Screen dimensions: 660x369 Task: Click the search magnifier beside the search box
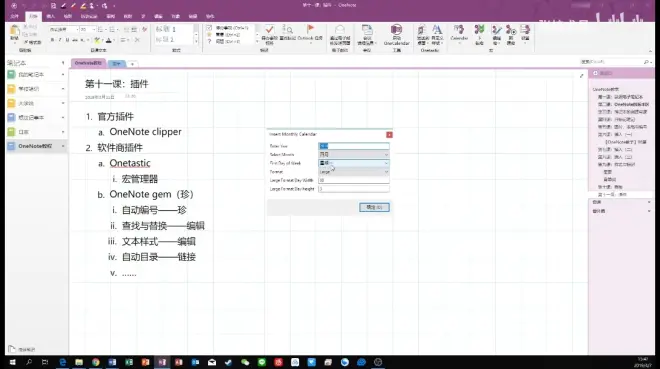pos(646,62)
